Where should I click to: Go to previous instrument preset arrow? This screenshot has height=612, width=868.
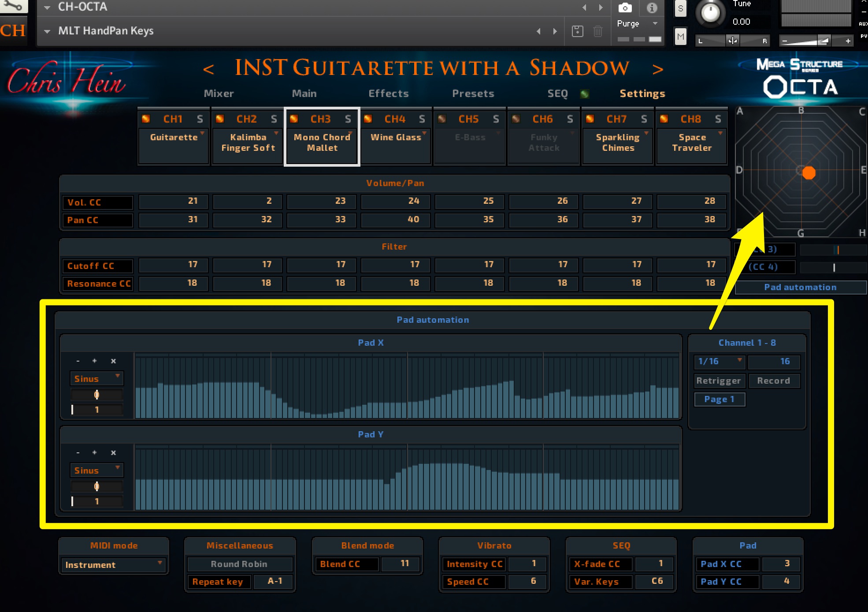point(208,69)
